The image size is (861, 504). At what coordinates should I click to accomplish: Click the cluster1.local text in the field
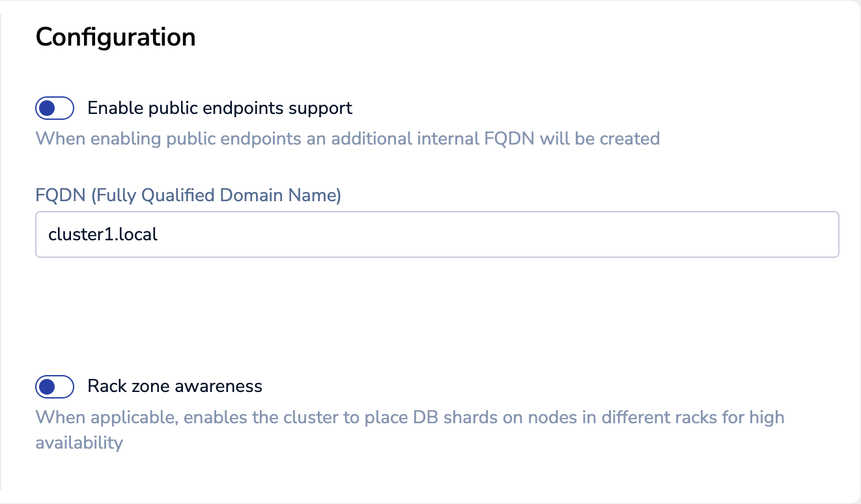(x=103, y=234)
